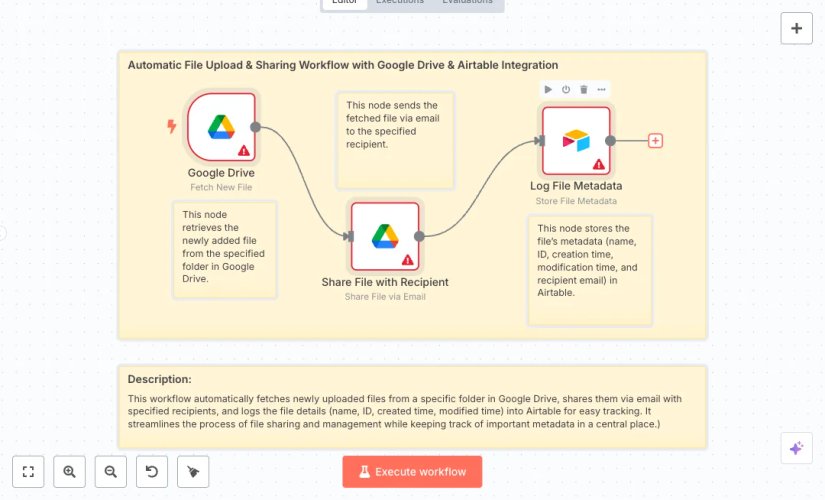Viewport: 825px width, 500px height.
Task: Open the add node panel
Action: tap(796, 29)
